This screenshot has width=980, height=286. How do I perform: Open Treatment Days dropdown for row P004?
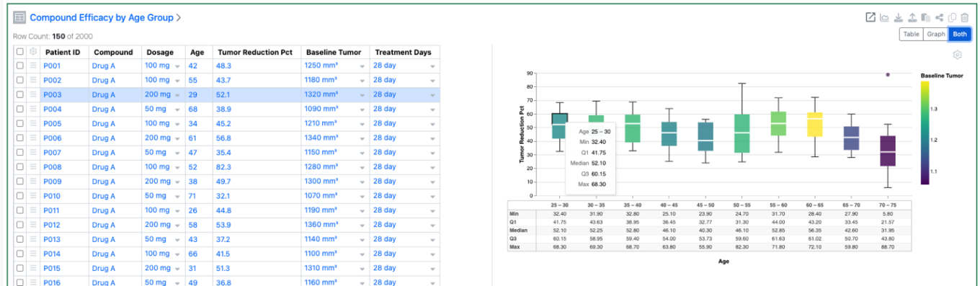433,110
